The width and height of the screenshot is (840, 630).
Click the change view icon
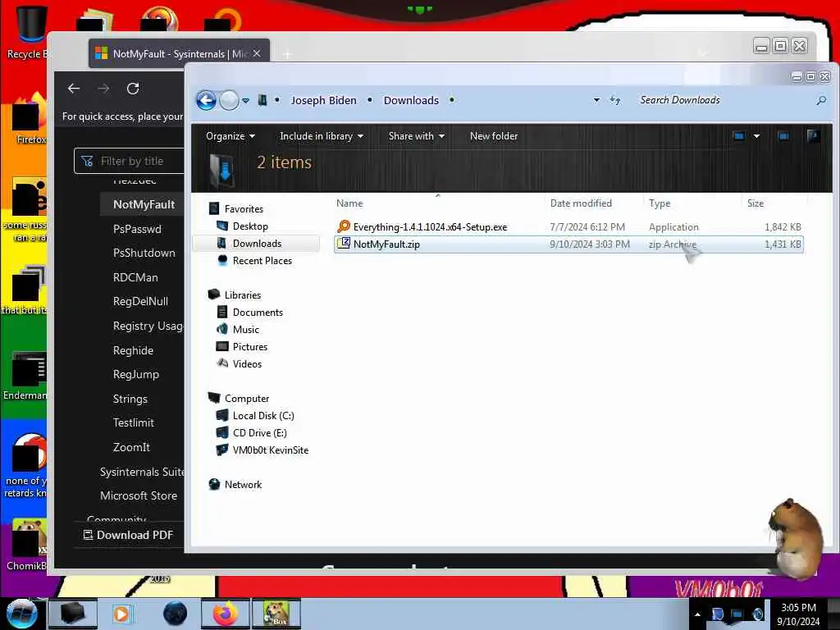[739, 136]
